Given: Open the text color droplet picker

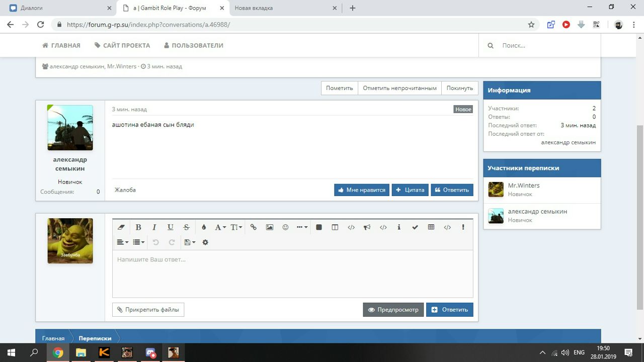Looking at the screenshot, I should pos(204,227).
